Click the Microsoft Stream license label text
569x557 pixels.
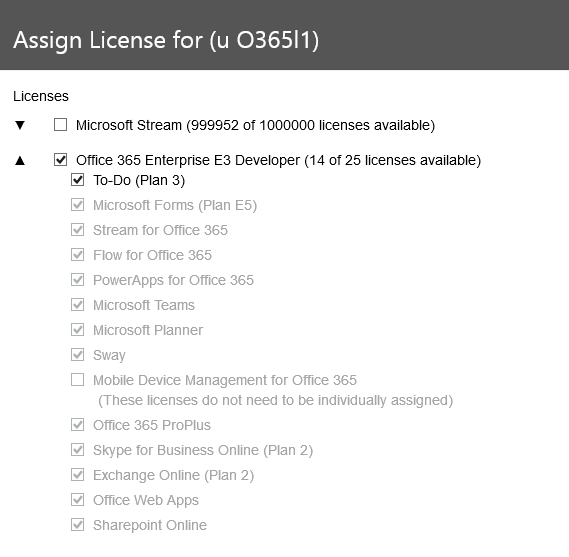click(x=255, y=125)
